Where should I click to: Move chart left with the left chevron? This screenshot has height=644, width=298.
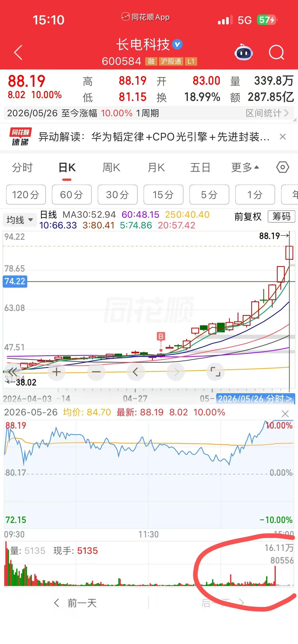pyautogui.click(x=136, y=372)
